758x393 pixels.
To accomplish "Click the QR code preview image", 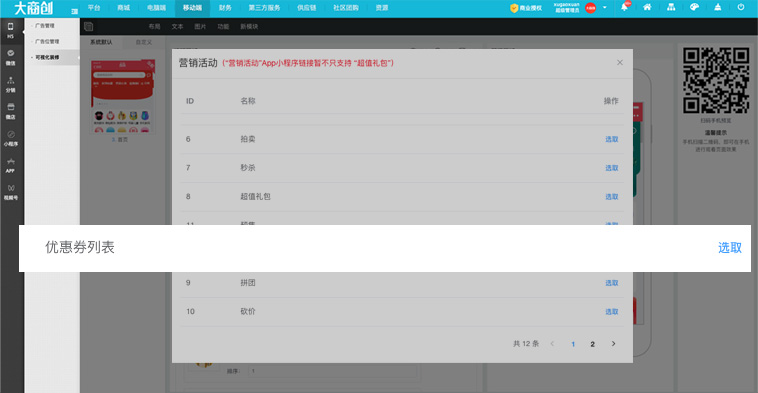I will coord(716,81).
